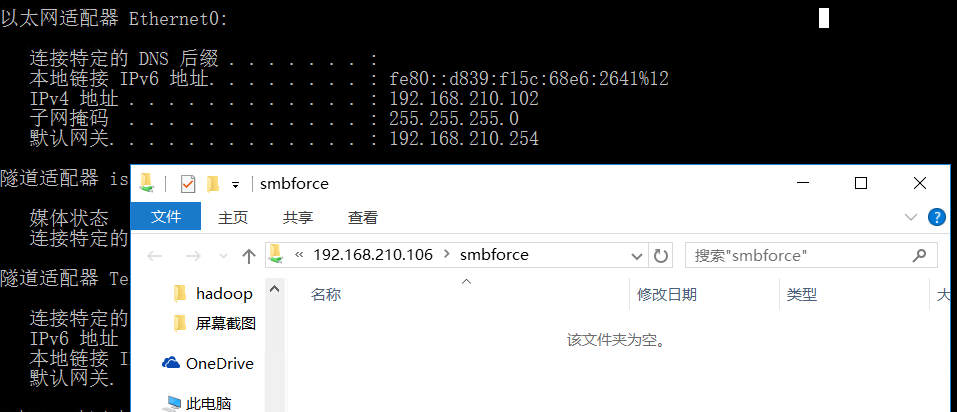The image size is (957, 412).
Task: Open the Quick Access Toolbar customize dropdown
Action: tap(236, 184)
